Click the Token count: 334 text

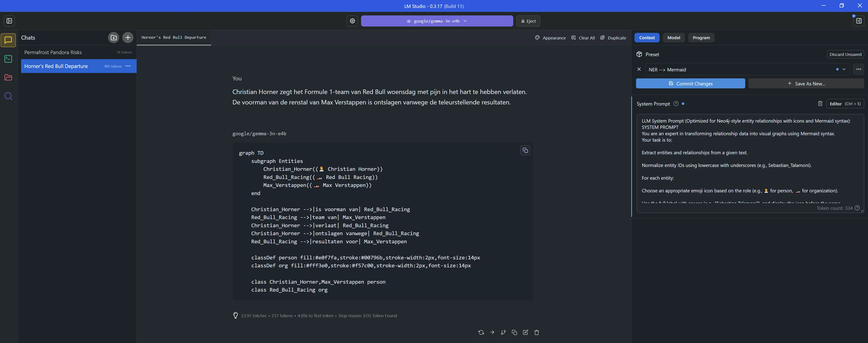click(834, 208)
